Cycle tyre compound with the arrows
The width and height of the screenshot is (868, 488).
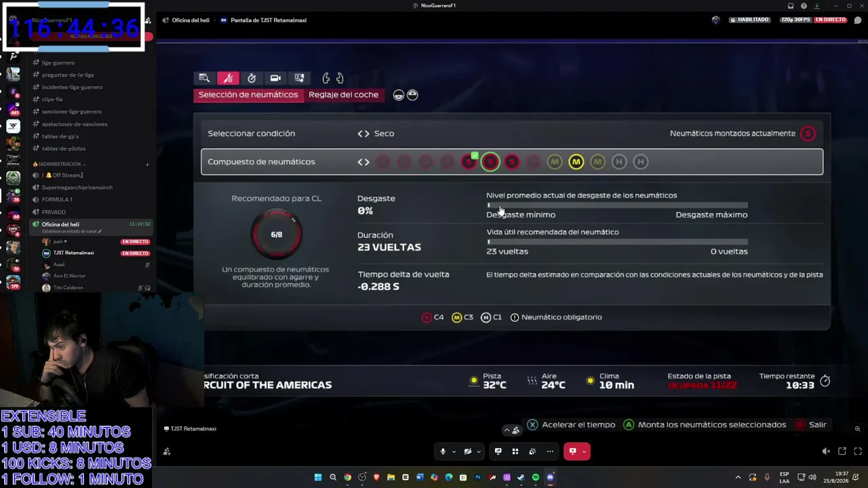point(363,162)
